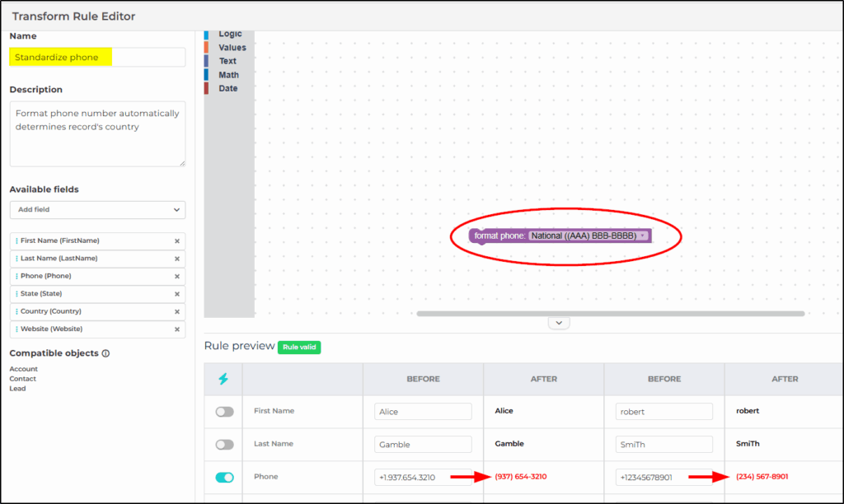Remove First Name (FirstName) field with X
844x504 pixels.
pos(177,241)
